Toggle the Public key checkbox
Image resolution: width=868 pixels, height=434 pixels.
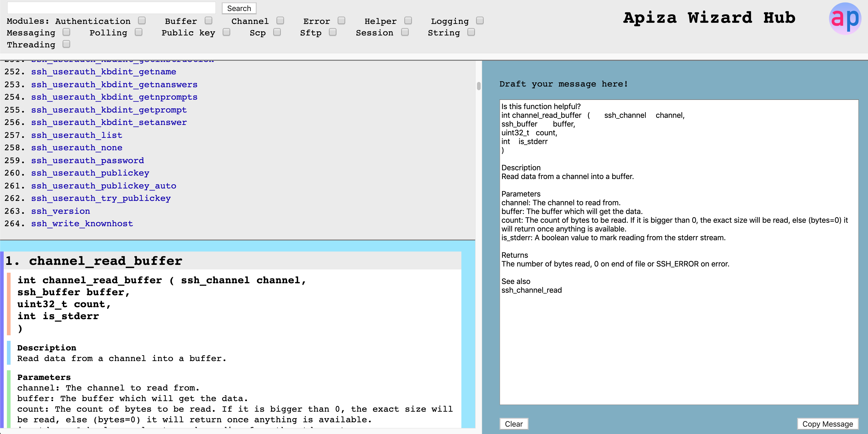pos(227,32)
